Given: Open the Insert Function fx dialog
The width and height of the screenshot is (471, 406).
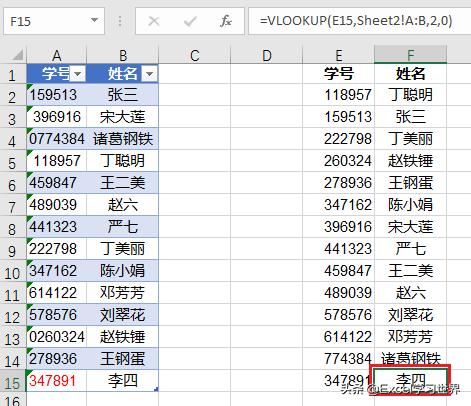Looking at the screenshot, I should pos(226,21).
